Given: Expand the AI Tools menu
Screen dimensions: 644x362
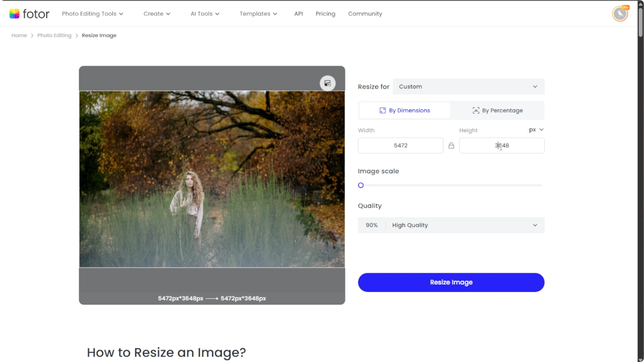Looking at the screenshot, I should pyautogui.click(x=205, y=14).
